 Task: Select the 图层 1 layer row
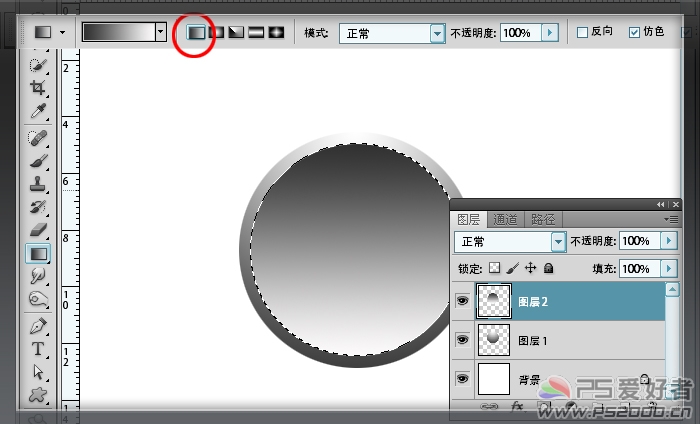tap(558, 340)
